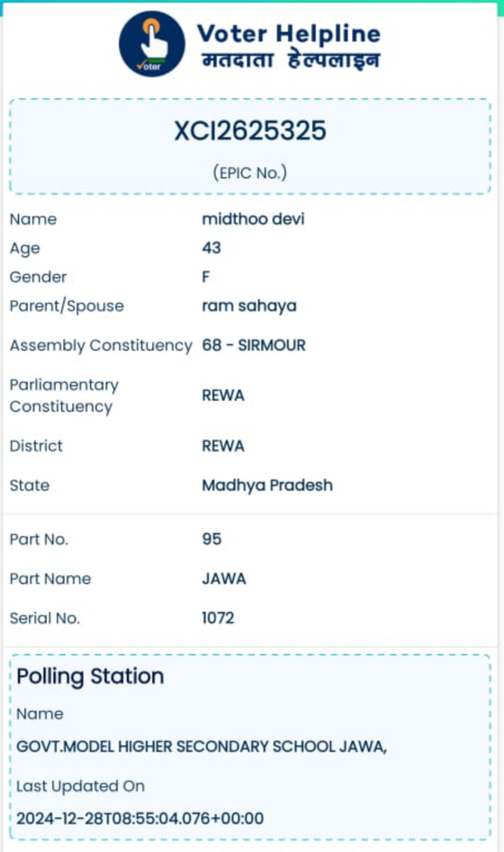Click the Voter Helpline English title text
Screen dimensions: 504x852
pyautogui.click(x=288, y=33)
